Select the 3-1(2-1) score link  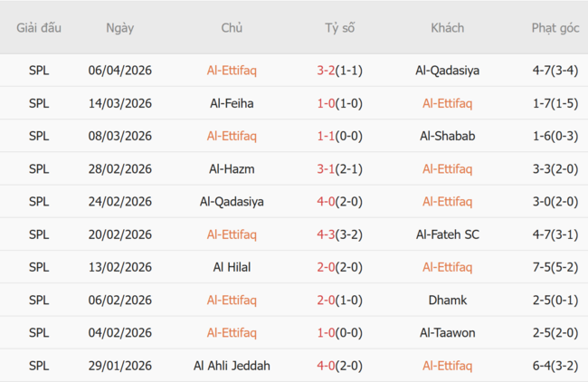tap(340, 168)
